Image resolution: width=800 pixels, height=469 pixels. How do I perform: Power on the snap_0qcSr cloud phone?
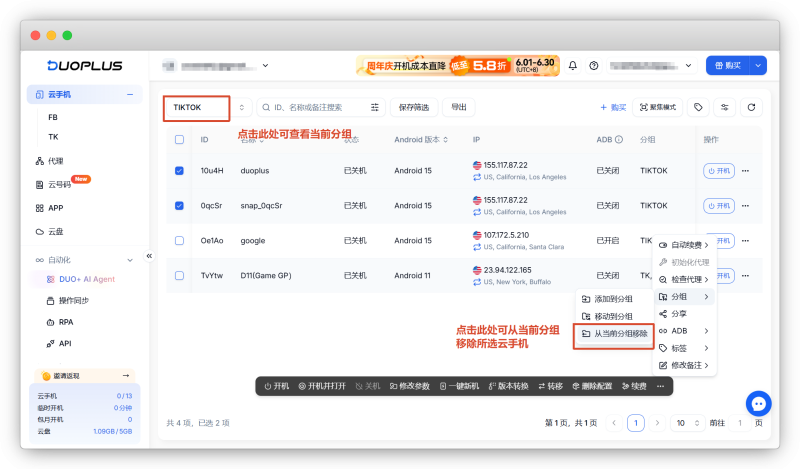[x=718, y=206]
